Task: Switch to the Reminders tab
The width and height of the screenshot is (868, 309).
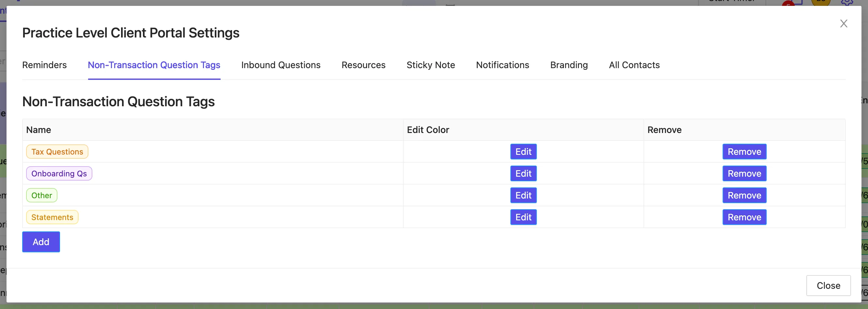Action: [44, 65]
